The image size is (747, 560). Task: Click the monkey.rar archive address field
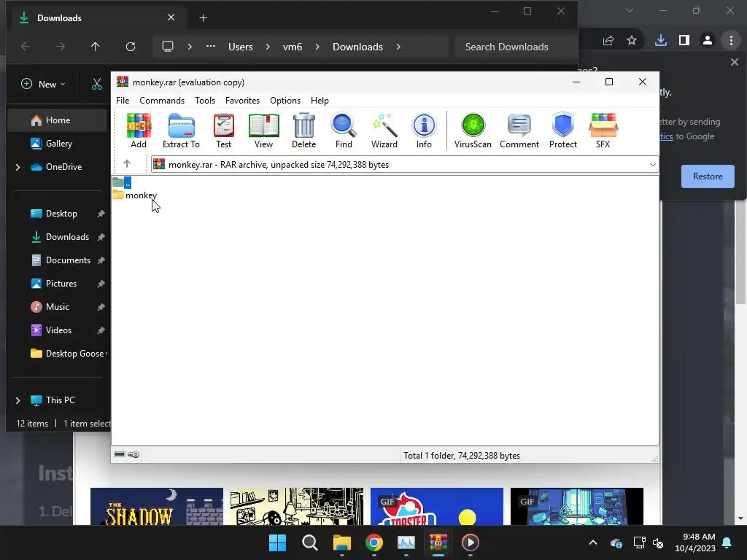point(404,164)
